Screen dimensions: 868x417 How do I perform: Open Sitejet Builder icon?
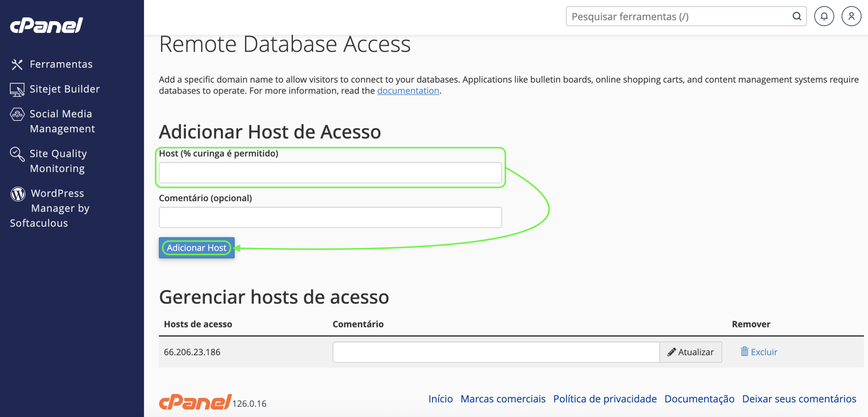[17, 90]
